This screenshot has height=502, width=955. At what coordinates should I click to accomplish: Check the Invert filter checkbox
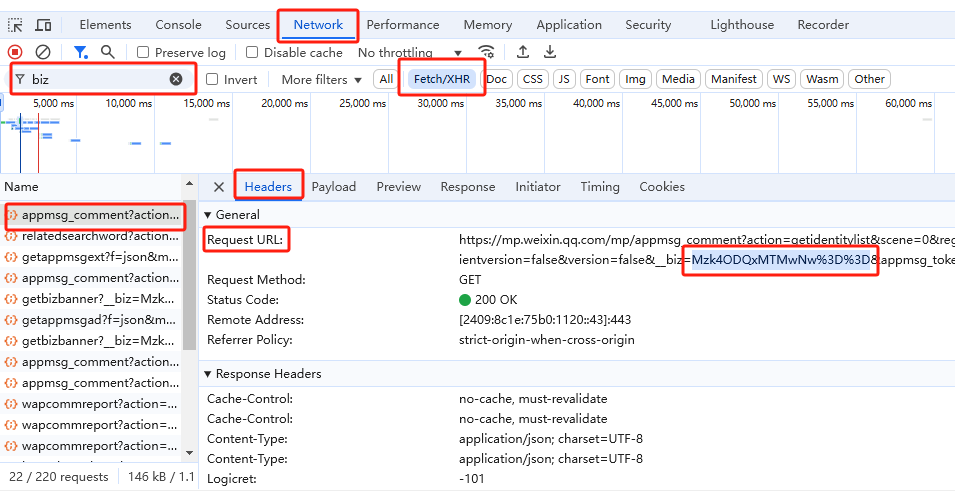pyautogui.click(x=212, y=79)
